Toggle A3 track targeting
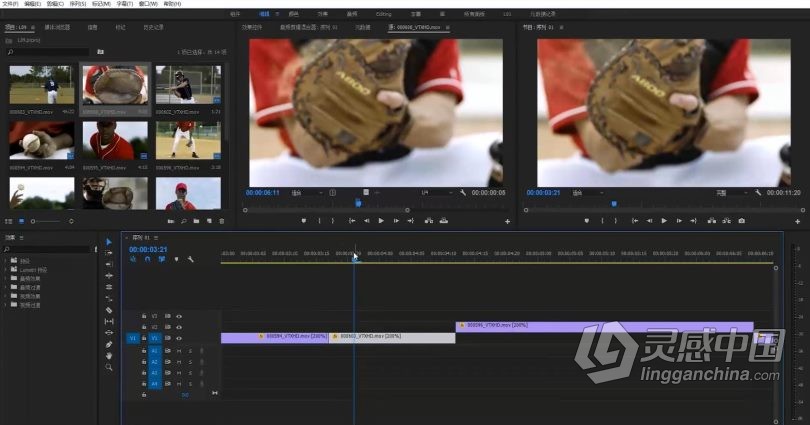 point(154,373)
